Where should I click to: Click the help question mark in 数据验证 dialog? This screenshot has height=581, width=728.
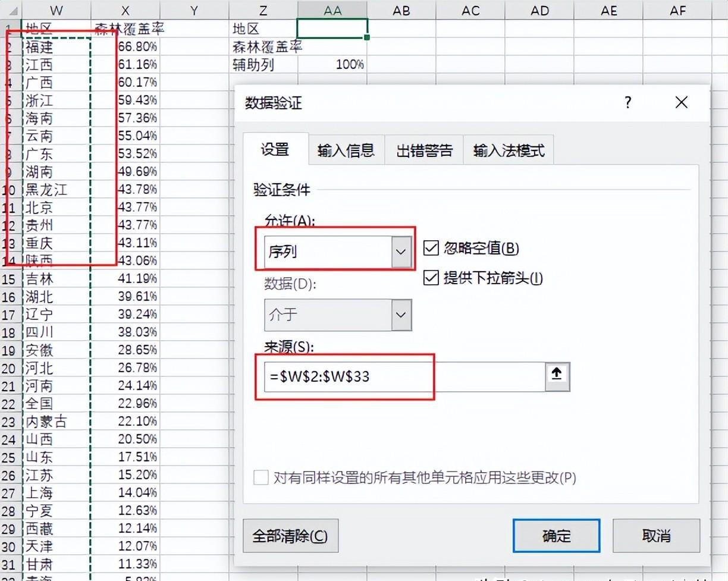point(627,102)
